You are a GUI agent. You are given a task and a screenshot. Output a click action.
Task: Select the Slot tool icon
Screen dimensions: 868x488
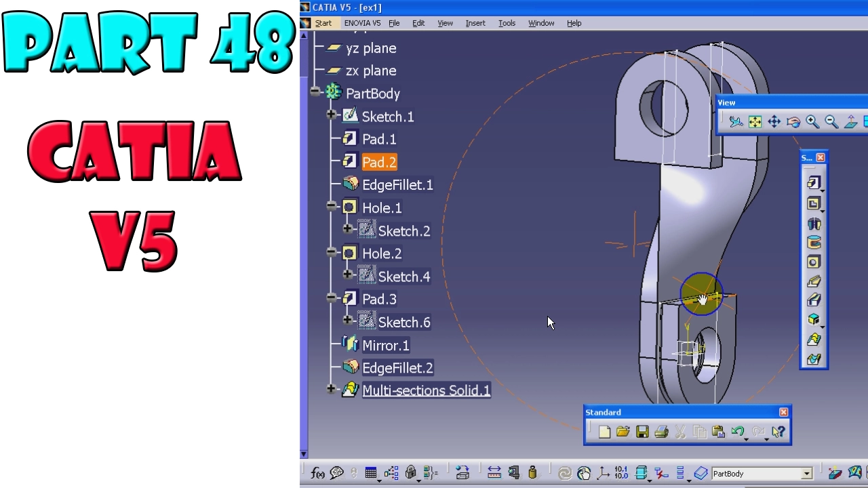point(814,300)
